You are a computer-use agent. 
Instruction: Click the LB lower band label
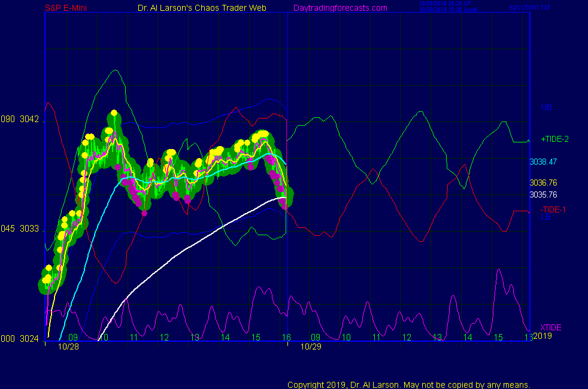click(546, 217)
